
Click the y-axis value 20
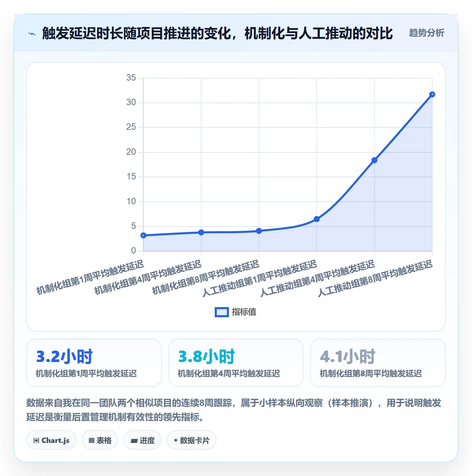(131, 152)
